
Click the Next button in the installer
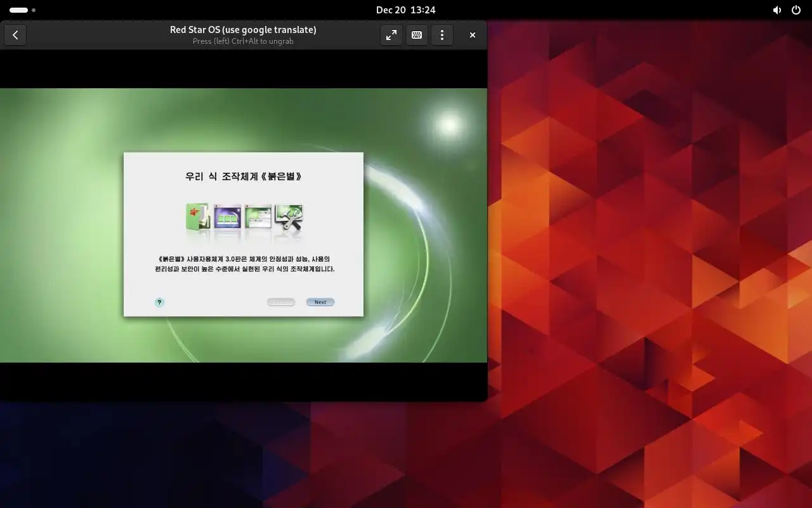tap(320, 302)
